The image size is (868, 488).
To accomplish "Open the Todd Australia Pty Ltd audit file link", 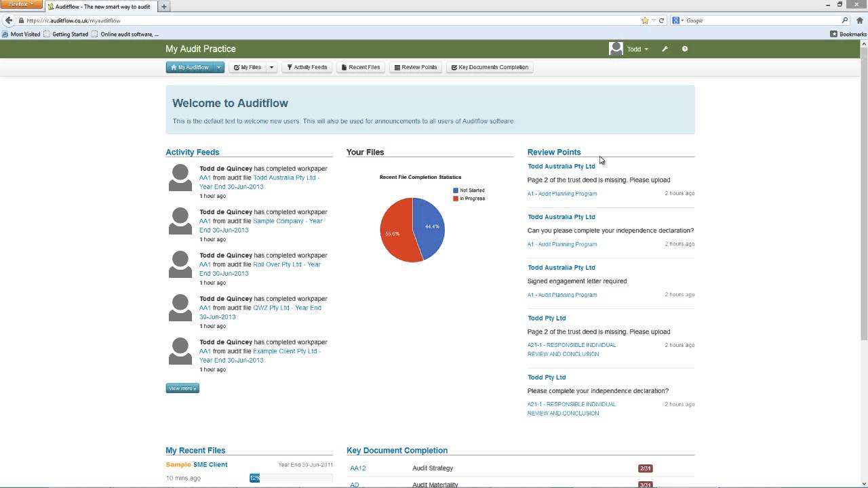I will 259,182.
